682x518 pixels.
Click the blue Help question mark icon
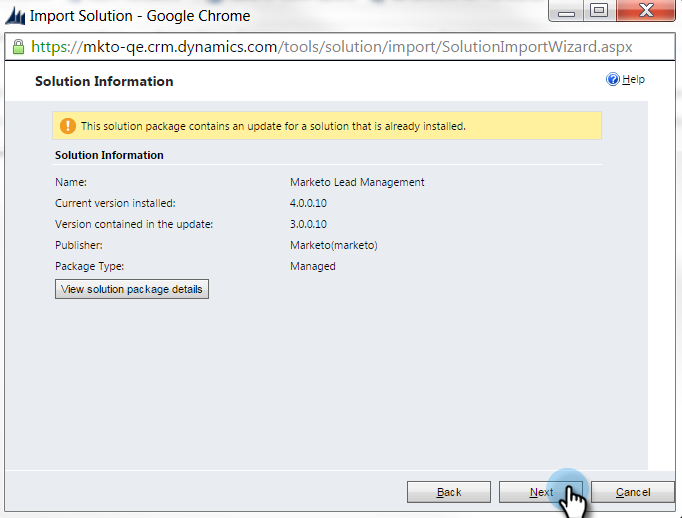pyautogui.click(x=612, y=80)
